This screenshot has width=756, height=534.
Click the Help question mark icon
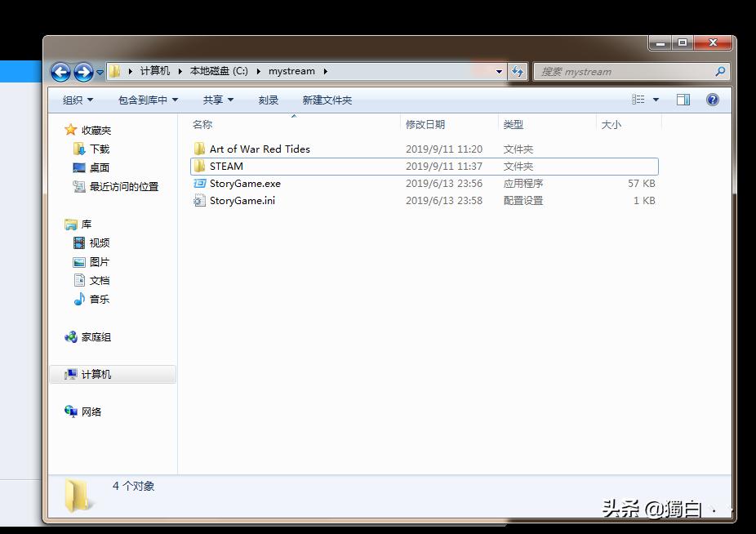point(712,100)
